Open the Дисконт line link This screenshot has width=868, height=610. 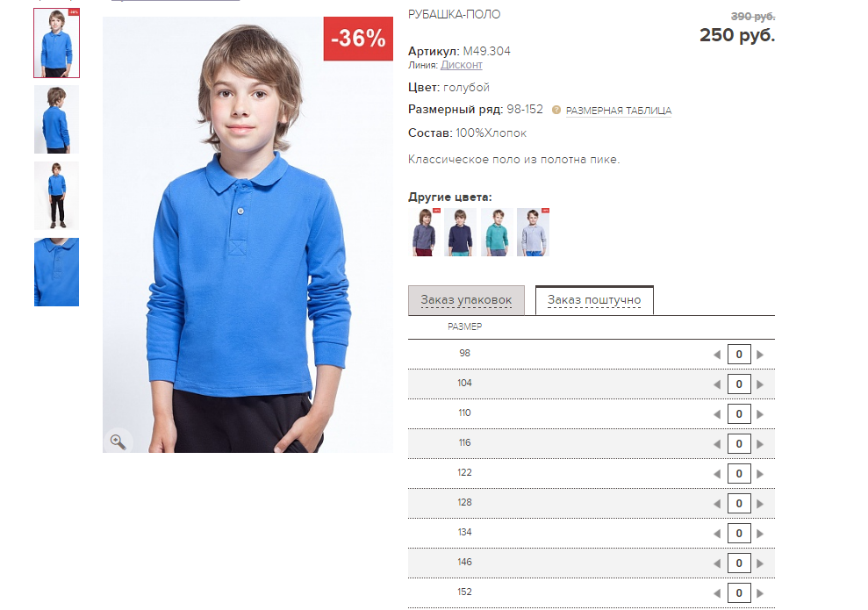click(x=461, y=65)
